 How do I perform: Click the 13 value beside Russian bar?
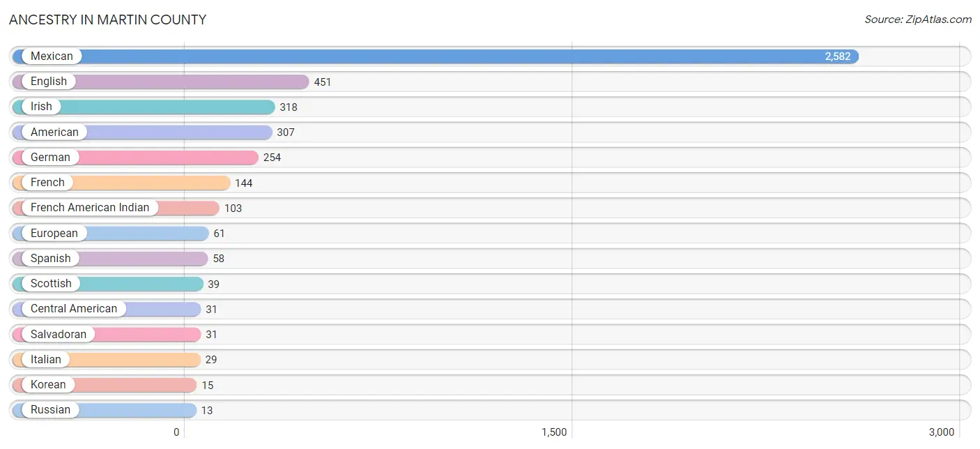click(207, 411)
